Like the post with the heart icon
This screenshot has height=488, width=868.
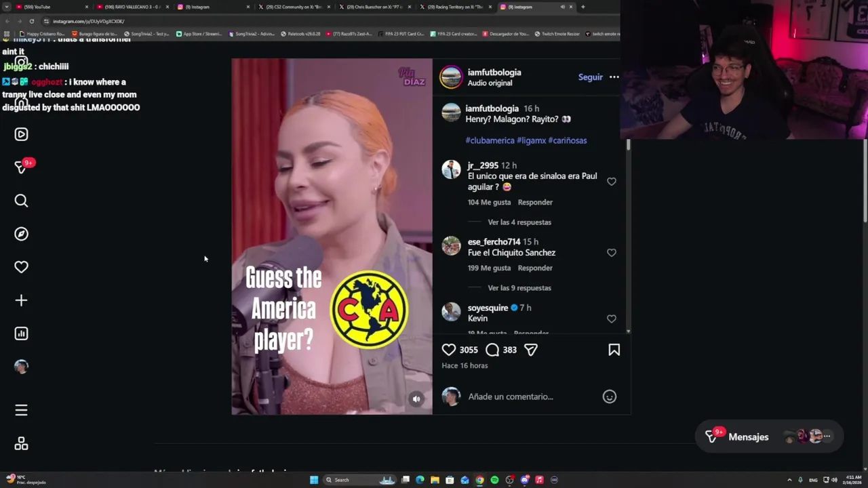pos(449,350)
